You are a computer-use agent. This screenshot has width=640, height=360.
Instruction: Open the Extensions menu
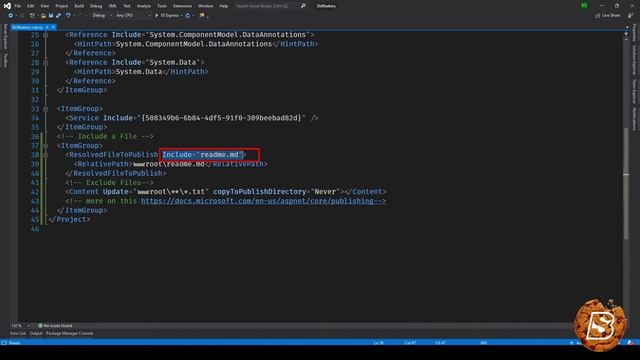click(x=182, y=6)
